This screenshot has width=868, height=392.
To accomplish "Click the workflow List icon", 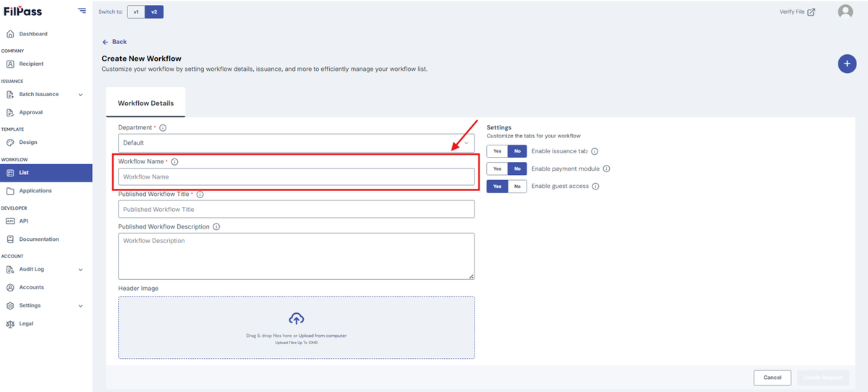I will click(10, 173).
